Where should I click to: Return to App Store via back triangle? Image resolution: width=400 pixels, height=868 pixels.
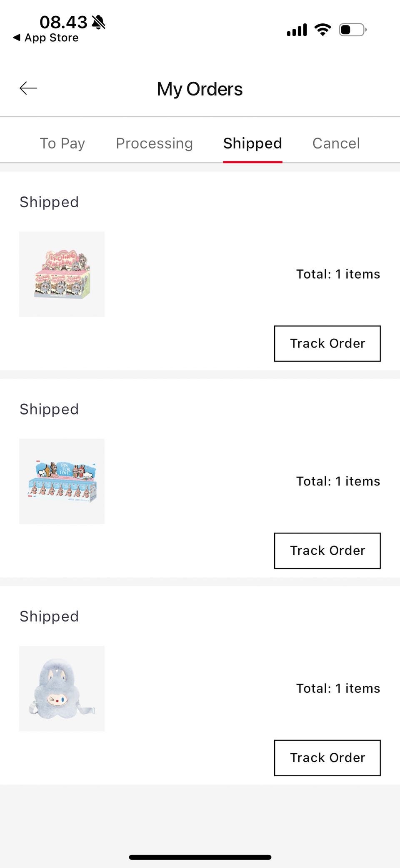coord(17,38)
